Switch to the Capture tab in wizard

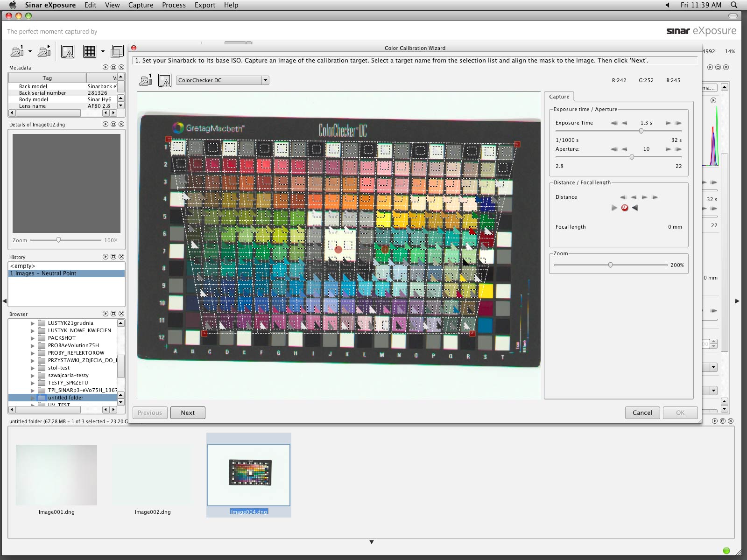[x=559, y=97]
